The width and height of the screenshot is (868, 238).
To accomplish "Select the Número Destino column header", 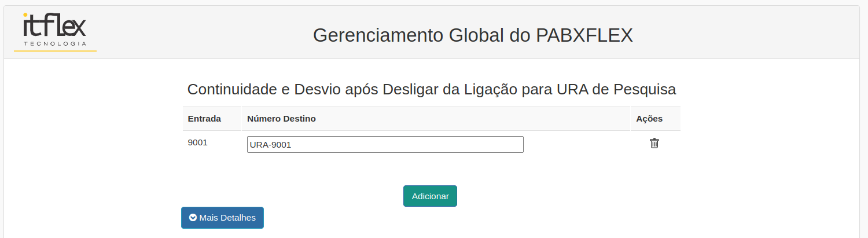I will [x=281, y=119].
